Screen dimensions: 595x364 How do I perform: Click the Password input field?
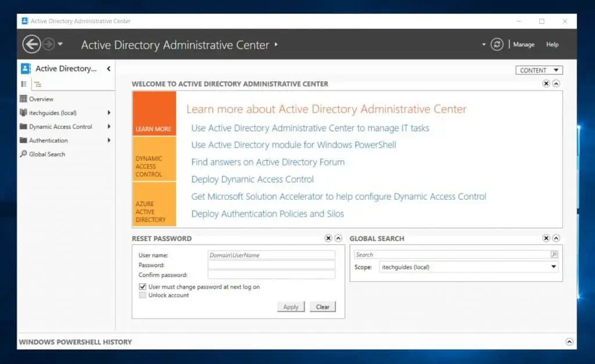[x=271, y=265]
